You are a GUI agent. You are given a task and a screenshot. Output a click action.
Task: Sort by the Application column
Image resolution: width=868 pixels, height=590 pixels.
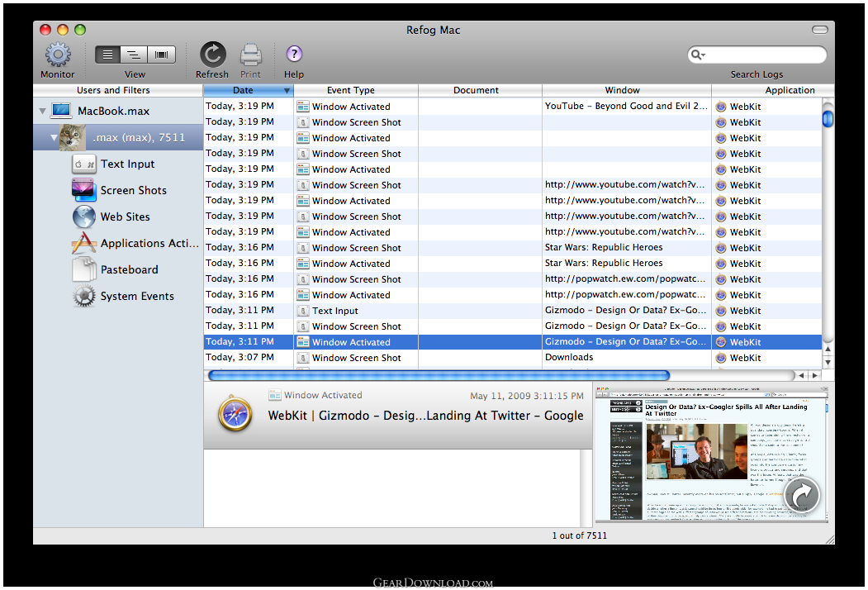(x=773, y=90)
